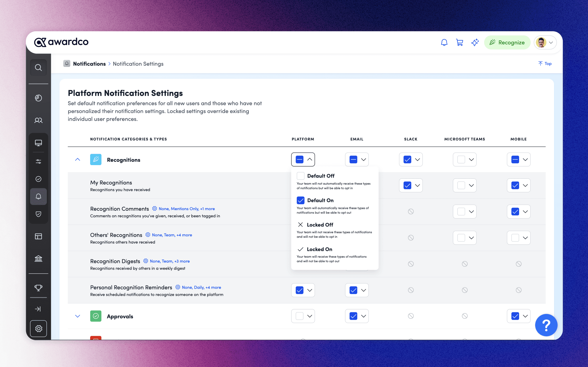Open the trophy sidebar icon
The height and width of the screenshot is (367, 588).
(x=38, y=288)
